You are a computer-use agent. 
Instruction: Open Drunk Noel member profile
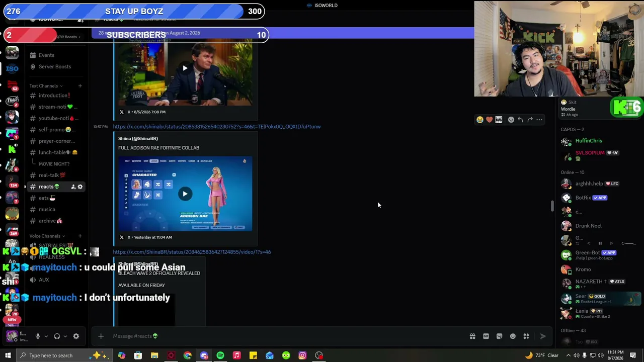(x=588, y=226)
